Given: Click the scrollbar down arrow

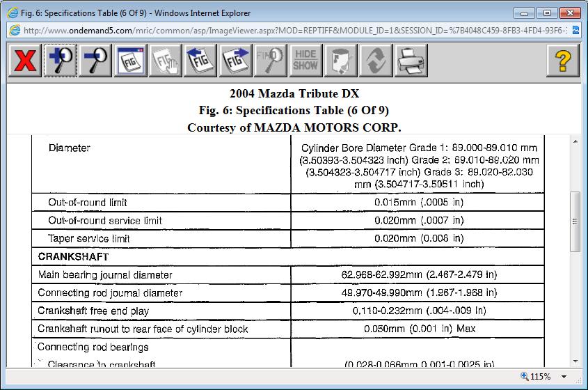Looking at the screenshot, I should click(x=575, y=361).
